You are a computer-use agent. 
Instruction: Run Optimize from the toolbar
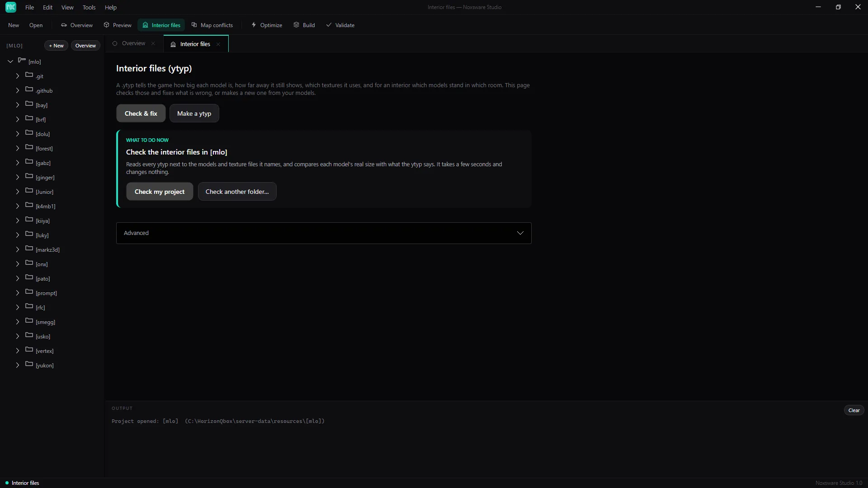tap(267, 25)
